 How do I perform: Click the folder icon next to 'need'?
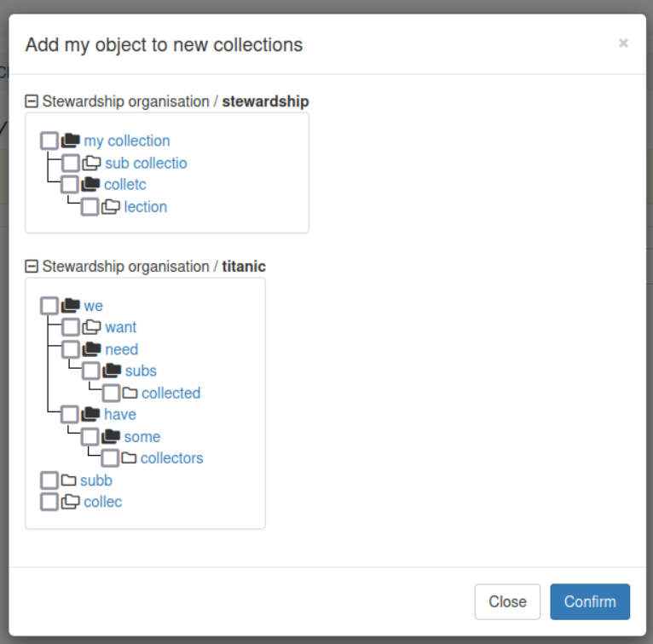pyautogui.click(x=91, y=349)
